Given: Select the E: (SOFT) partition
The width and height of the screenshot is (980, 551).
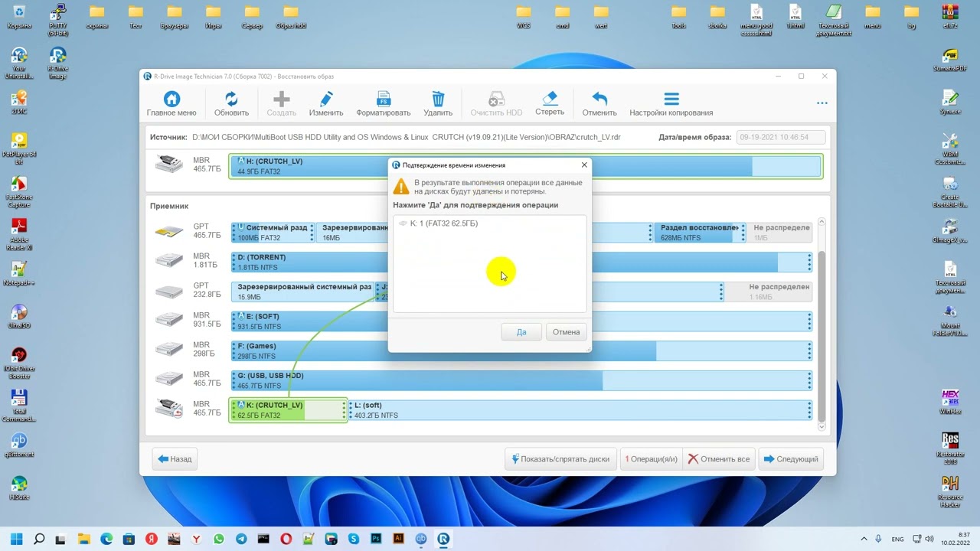Looking at the screenshot, I should [521, 321].
